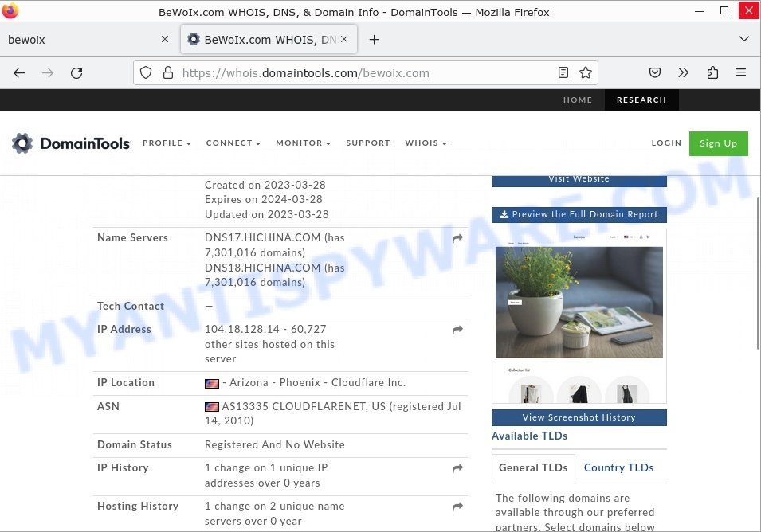761x532 pixels.
Task: Click Arizona - Phoenix - Cloudflare Inc. text
Action: click(x=317, y=382)
